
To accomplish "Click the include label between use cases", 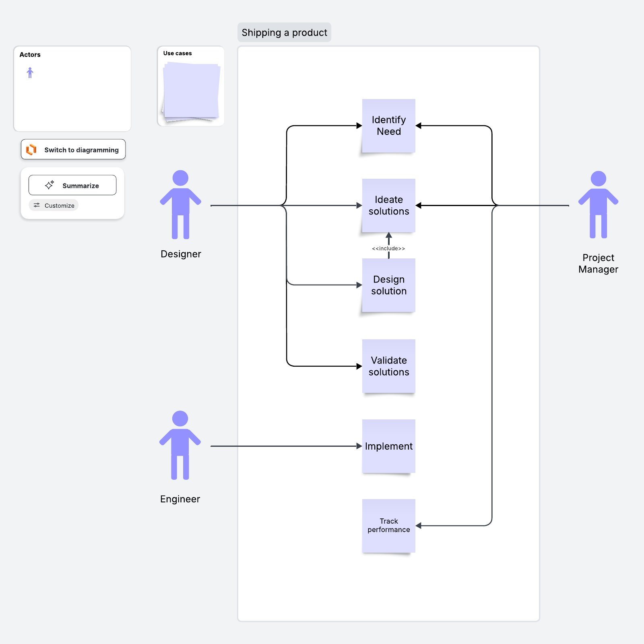I will click(388, 248).
